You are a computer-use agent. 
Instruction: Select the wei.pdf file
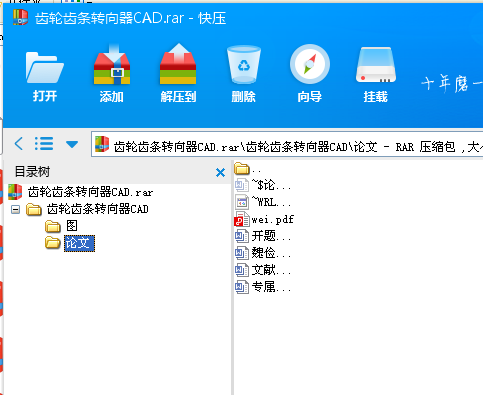click(x=264, y=219)
